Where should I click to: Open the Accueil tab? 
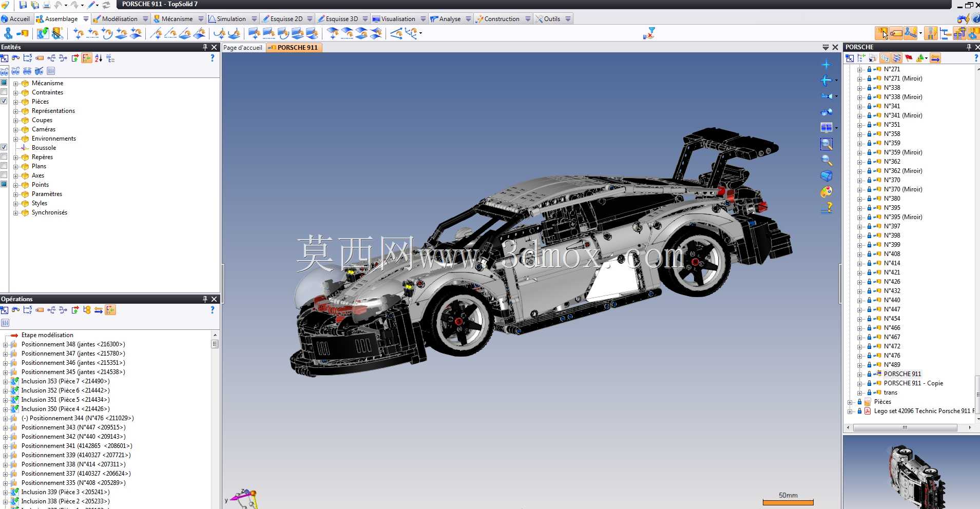pyautogui.click(x=16, y=19)
